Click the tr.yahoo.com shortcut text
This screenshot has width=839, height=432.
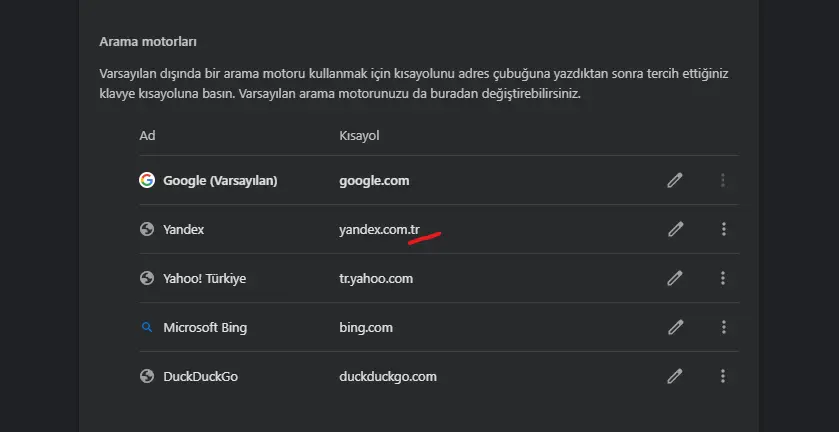point(376,279)
